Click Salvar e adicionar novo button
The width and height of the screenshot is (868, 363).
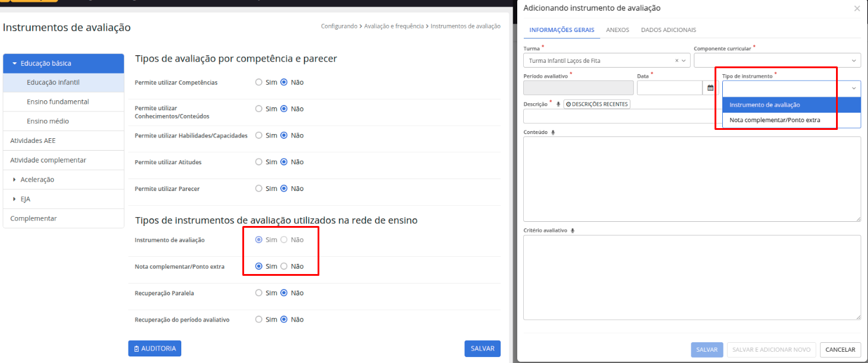coord(771,350)
